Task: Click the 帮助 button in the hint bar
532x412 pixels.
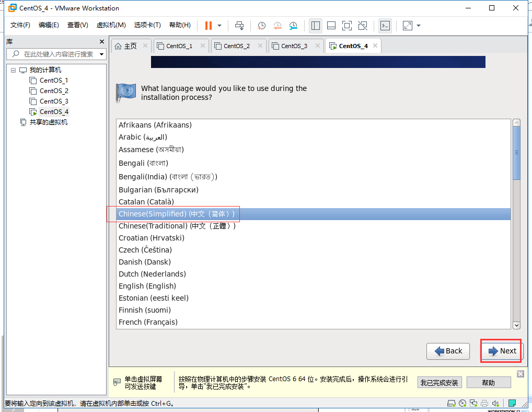Action: [x=489, y=383]
